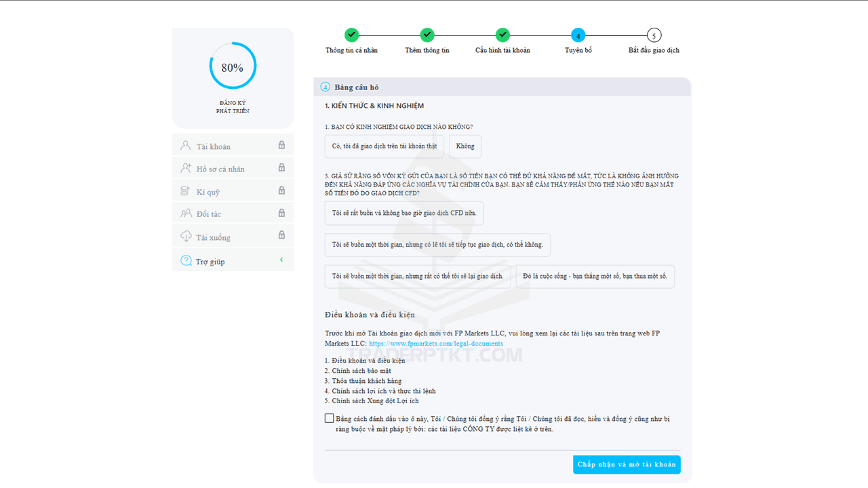Click the Tài khoản person icon
This screenshot has height=488, width=868.
(186, 146)
